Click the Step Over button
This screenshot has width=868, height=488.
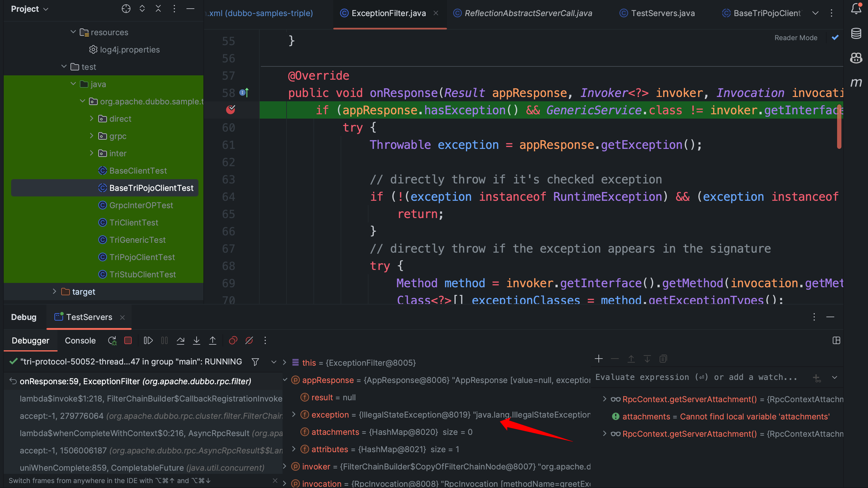click(x=181, y=340)
